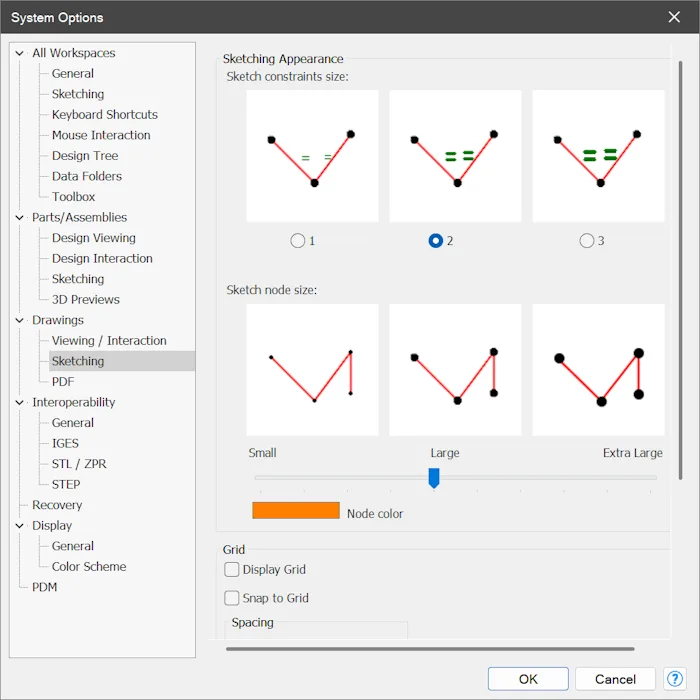
Task: Open PDM options
Action: [44, 587]
